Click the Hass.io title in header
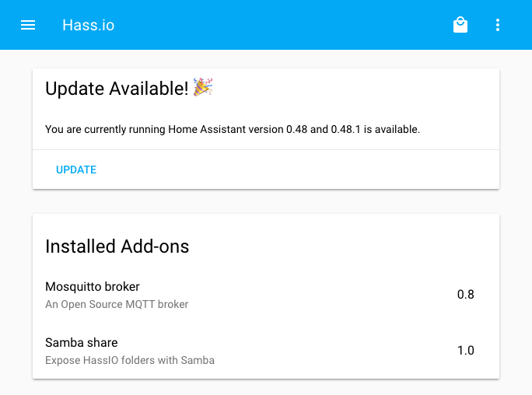This screenshot has height=395, width=532. click(x=88, y=25)
